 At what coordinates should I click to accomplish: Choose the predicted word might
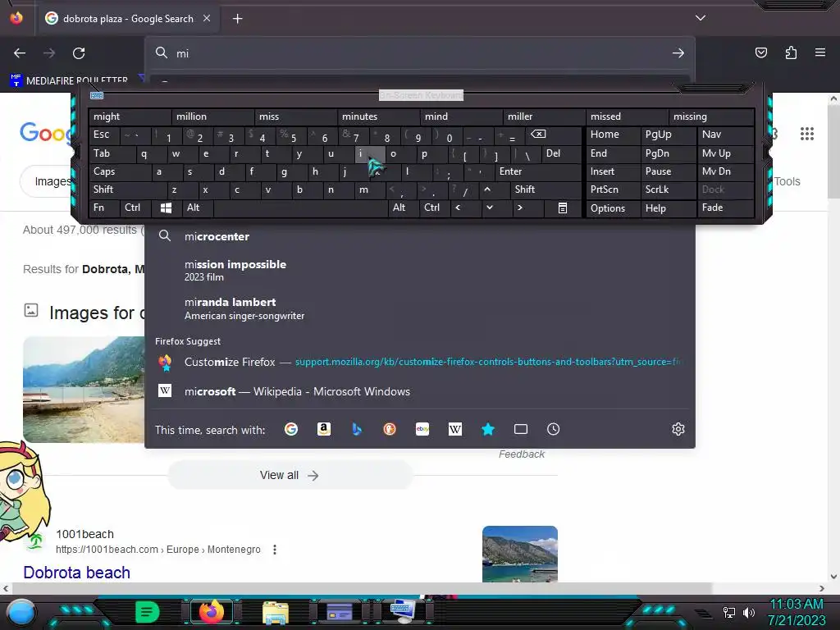[x=130, y=116]
